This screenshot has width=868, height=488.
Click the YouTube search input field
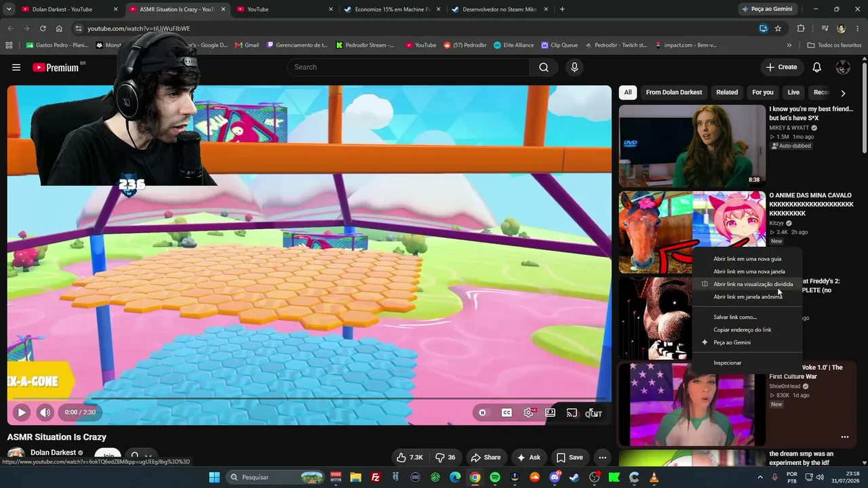[x=408, y=67]
